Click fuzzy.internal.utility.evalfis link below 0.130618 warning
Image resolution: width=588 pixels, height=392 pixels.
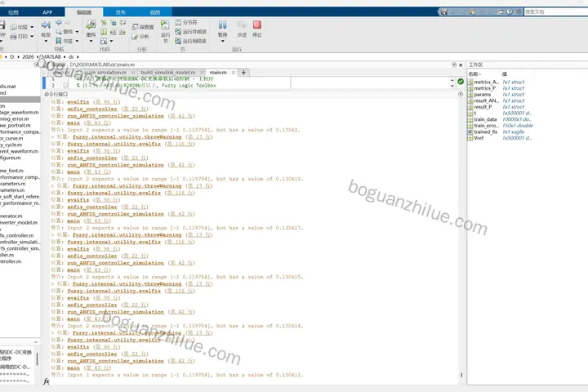[114, 193]
